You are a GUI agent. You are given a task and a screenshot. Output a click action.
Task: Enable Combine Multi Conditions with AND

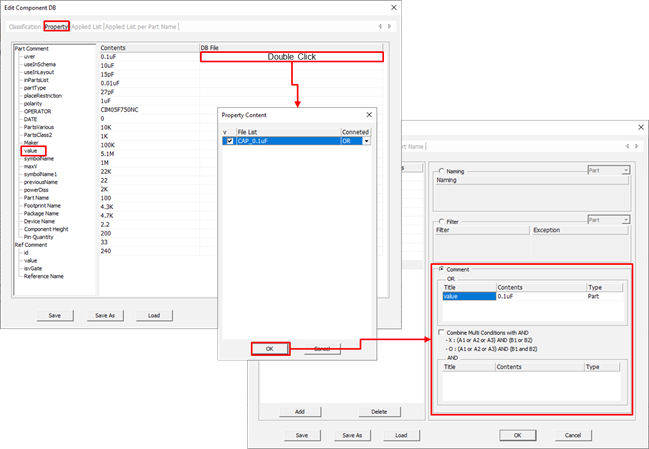pyautogui.click(x=440, y=332)
